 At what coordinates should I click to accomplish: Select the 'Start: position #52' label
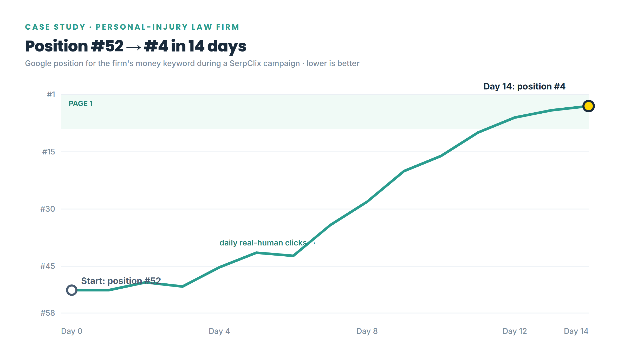121,281
